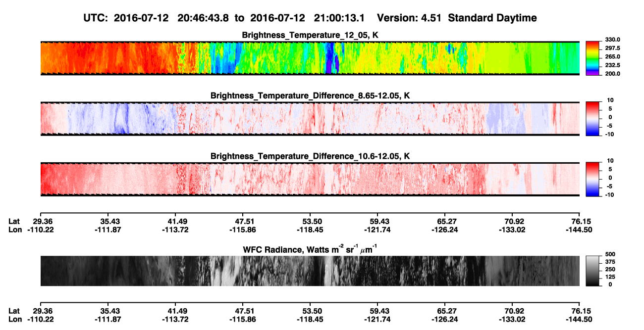Click the grayscale WFC radiance colorbar
Screen dimensions: 644x330
592,271
